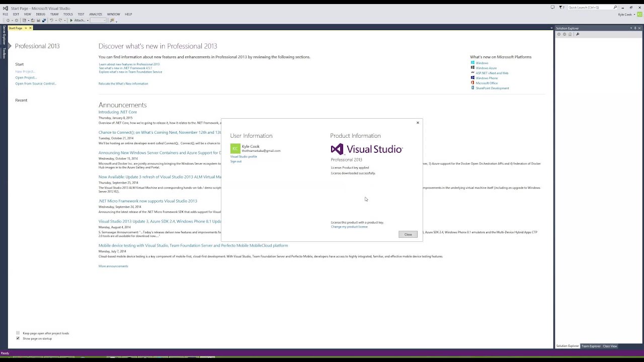Click the Navigate Forward toolbar icon
Image resolution: width=644 pixels, height=362 pixels.
click(x=17, y=21)
